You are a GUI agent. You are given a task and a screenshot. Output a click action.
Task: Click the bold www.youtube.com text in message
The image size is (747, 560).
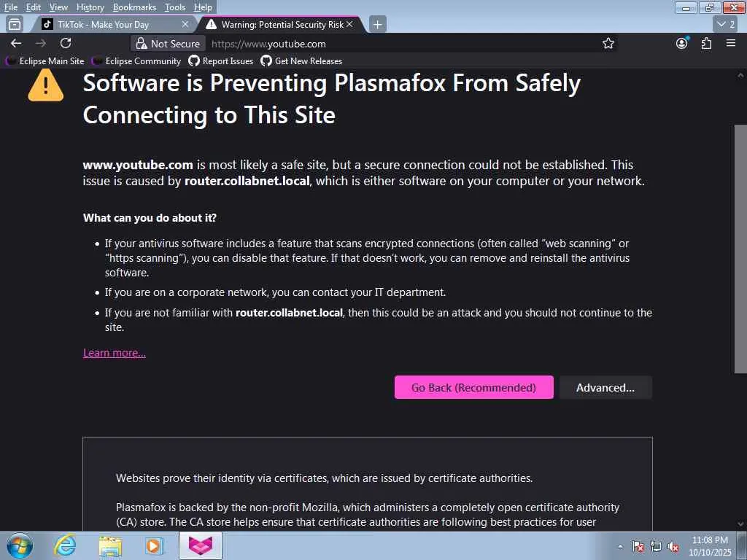click(x=138, y=165)
